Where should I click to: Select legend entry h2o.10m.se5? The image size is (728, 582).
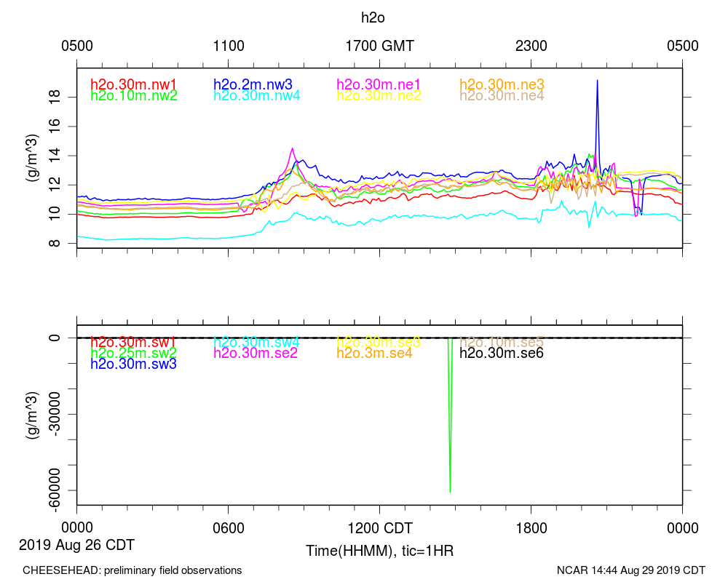pos(502,343)
